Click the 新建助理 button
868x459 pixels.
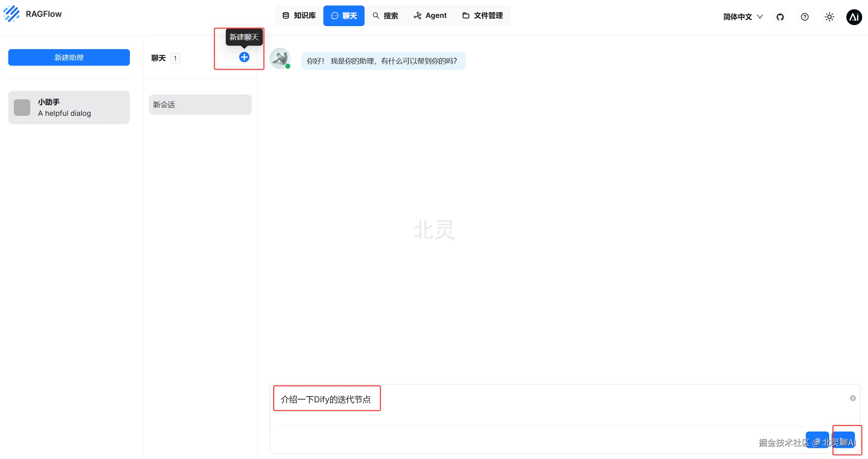69,57
